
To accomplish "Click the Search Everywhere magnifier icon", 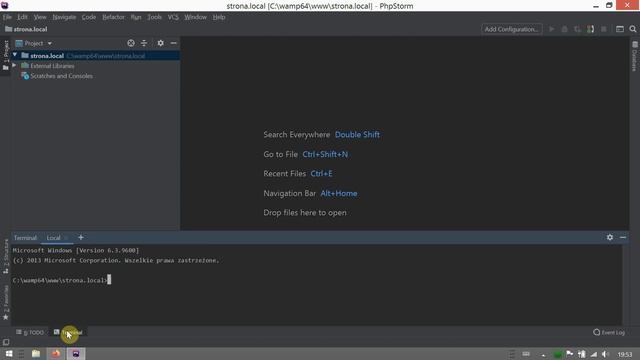I will tap(633, 29).
